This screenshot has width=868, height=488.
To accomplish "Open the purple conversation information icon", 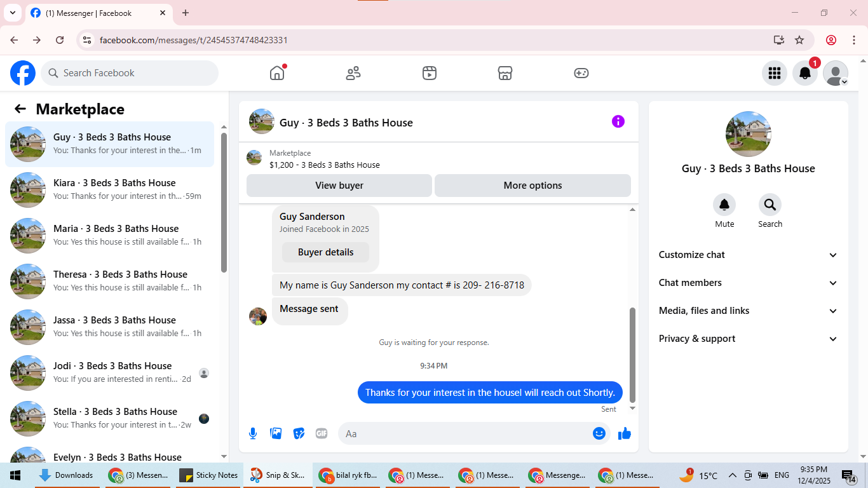I will (x=618, y=121).
